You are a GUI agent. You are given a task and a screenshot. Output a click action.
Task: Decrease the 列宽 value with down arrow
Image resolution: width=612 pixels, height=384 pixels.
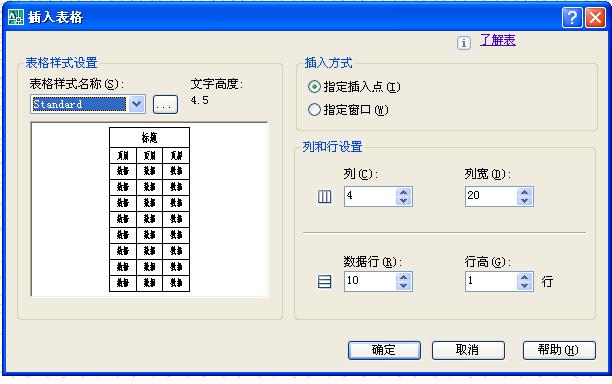coord(525,201)
